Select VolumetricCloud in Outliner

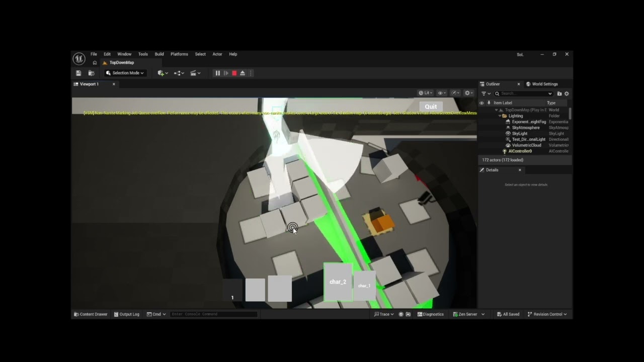click(x=524, y=145)
